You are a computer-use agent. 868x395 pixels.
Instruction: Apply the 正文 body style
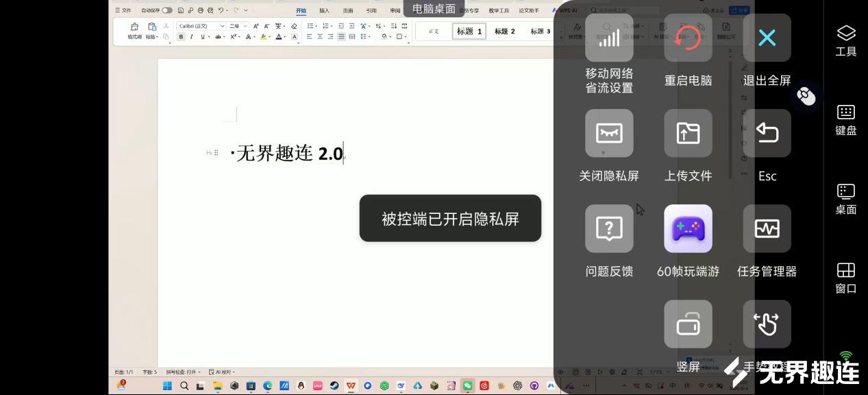tap(434, 31)
